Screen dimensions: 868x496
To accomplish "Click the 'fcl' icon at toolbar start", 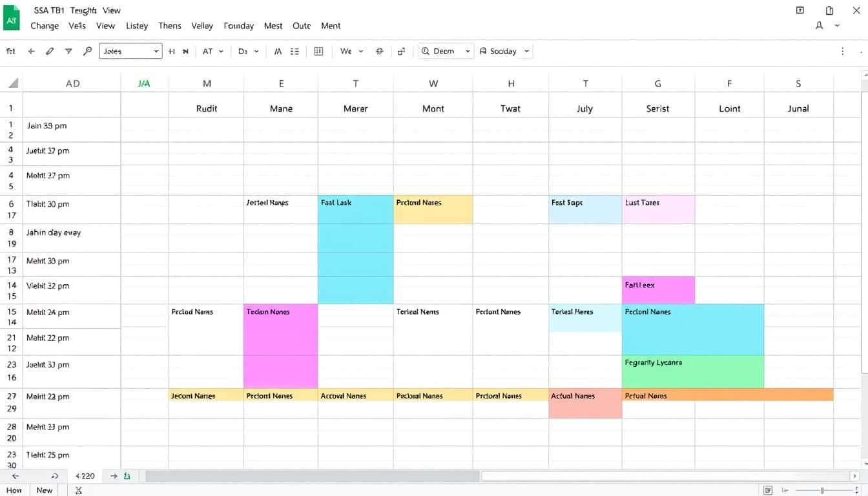I will pos(10,51).
